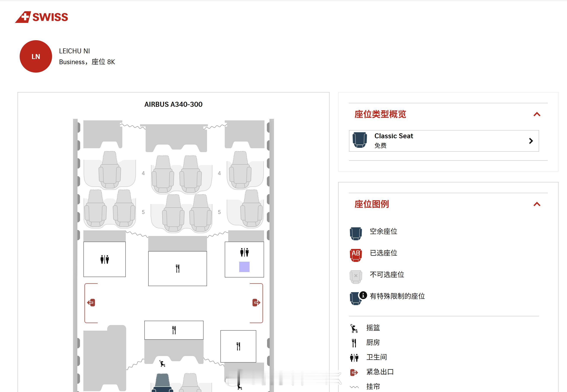This screenshot has width=567, height=392.
Task: Click the 卫生间 lavatory legend icon
Action: [354, 357]
